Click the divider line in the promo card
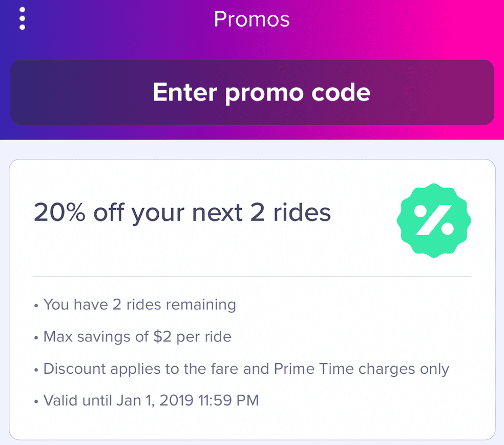 click(x=252, y=276)
